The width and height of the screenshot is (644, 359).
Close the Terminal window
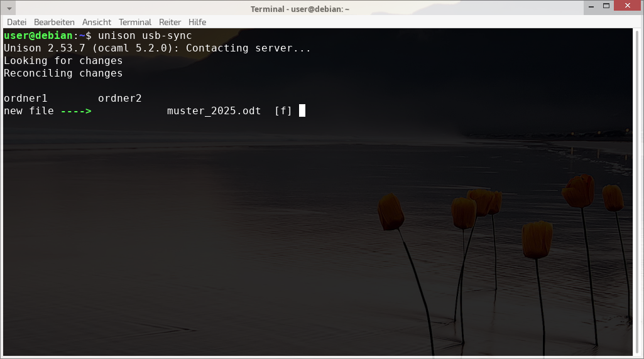point(628,5)
